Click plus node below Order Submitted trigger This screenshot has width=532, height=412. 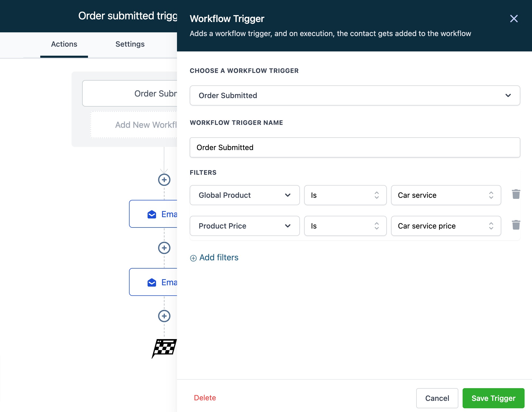click(164, 180)
